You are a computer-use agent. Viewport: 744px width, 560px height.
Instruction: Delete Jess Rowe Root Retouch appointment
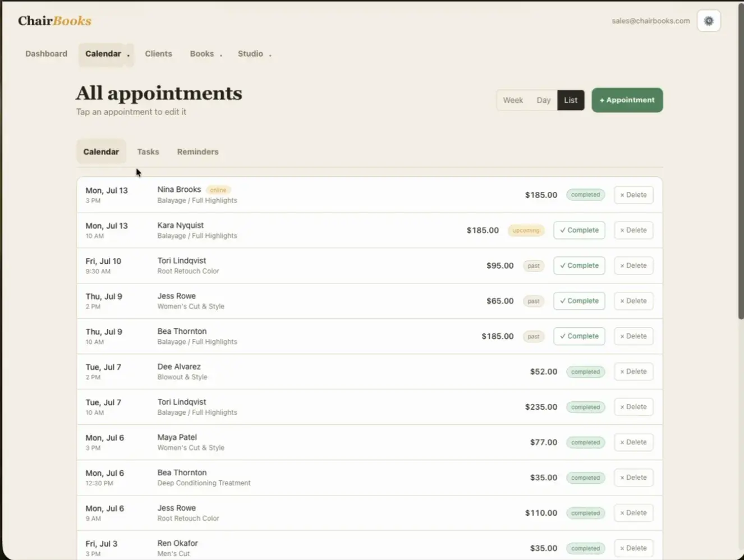pos(633,513)
